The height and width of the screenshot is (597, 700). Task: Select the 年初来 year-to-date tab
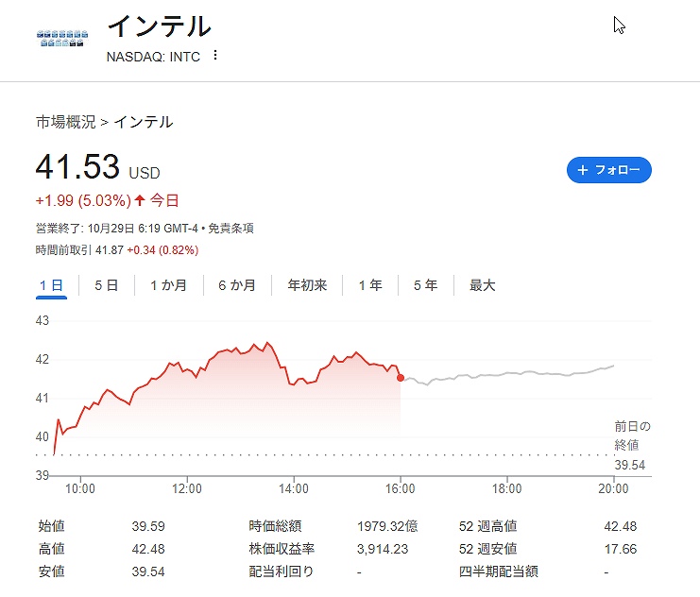(307, 285)
